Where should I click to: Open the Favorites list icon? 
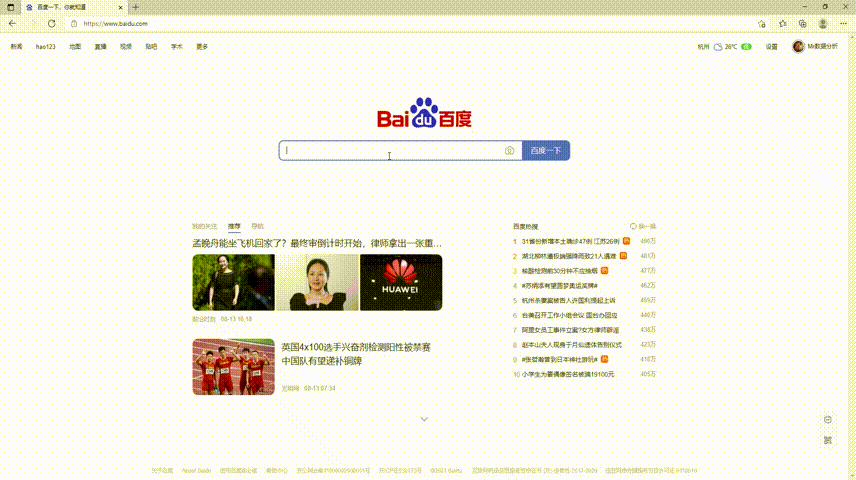pyautogui.click(x=783, y=23)
